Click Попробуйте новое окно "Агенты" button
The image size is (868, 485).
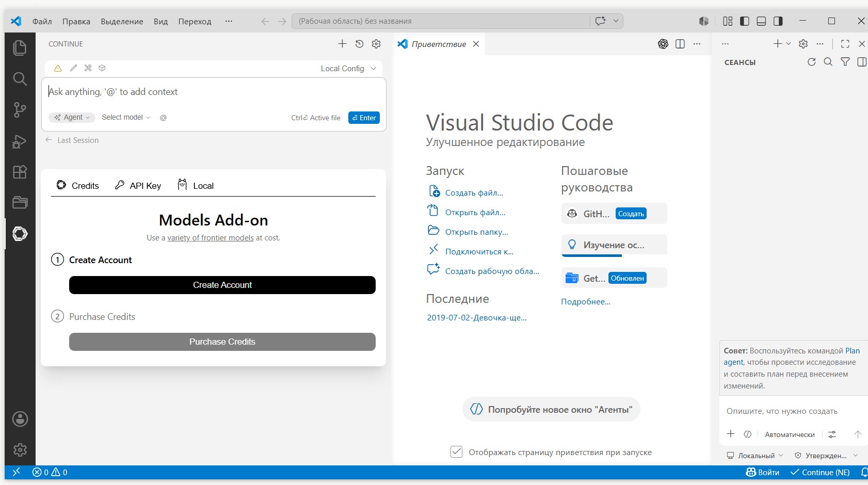coord(551,409)
